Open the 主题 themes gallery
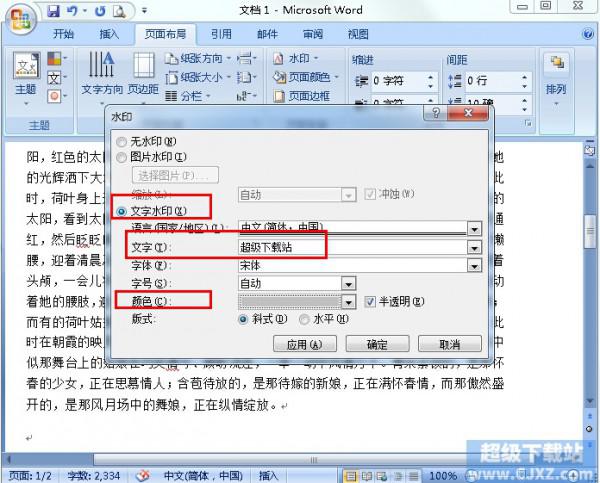 coord(26,78)
